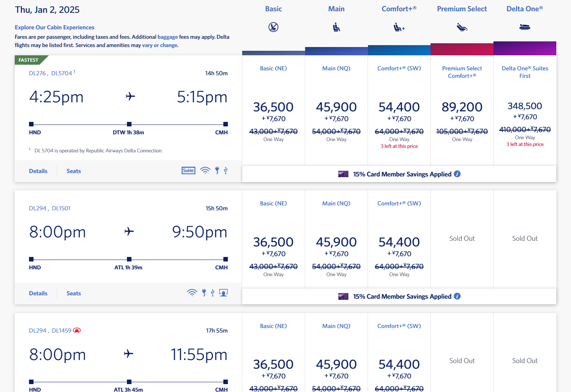
Task: Select the Main cabin header label
Action: (336, 9)
